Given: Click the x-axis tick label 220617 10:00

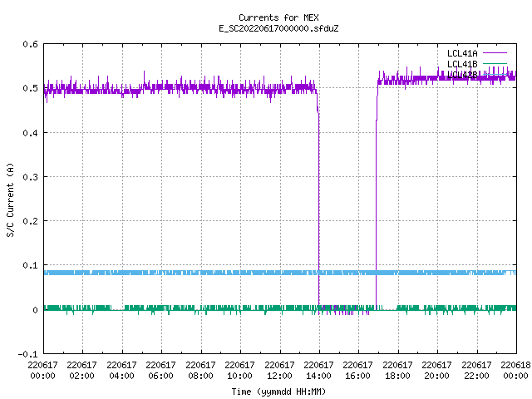Looking at the screenshot, I should tap(239, 371).
